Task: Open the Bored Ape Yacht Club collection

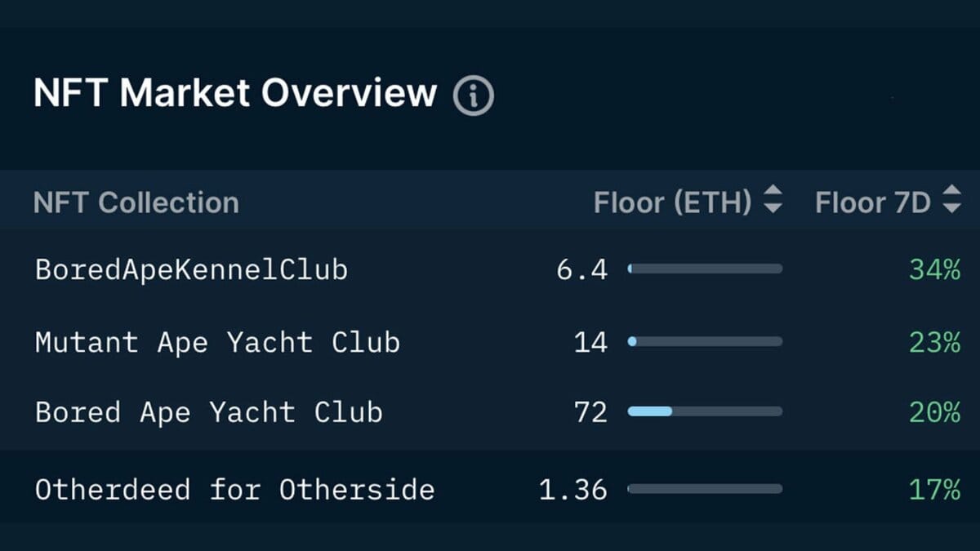Action: (208, 412)
